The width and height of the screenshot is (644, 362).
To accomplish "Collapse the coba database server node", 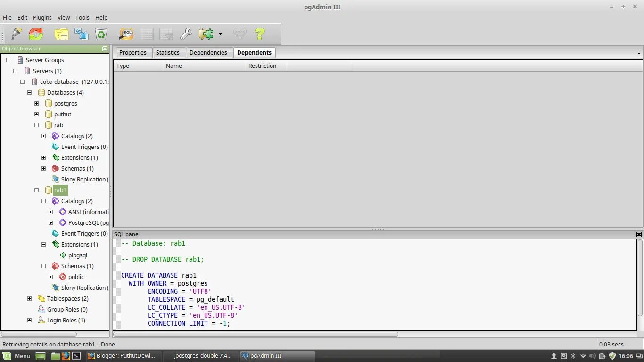I will [22, 82].
